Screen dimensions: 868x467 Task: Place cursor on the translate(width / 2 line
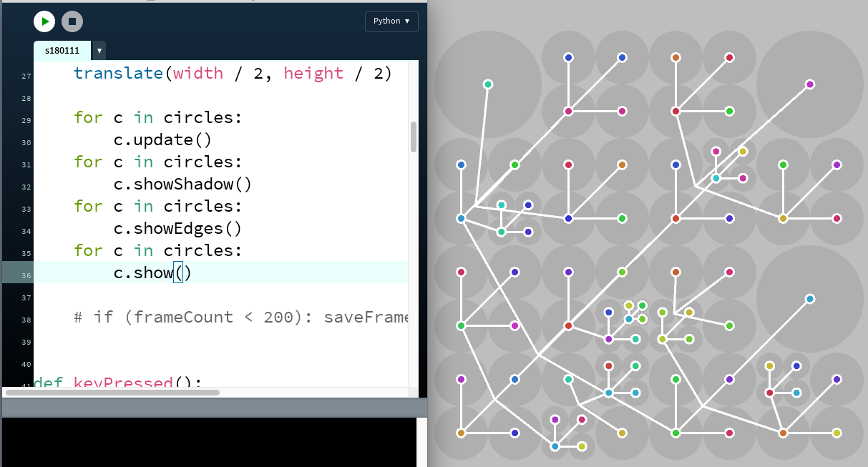coord(233,74)
